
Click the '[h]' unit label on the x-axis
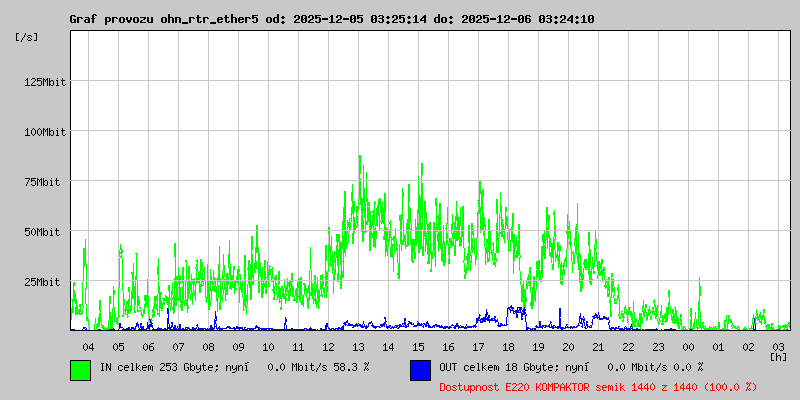click(x=779, y=356)
